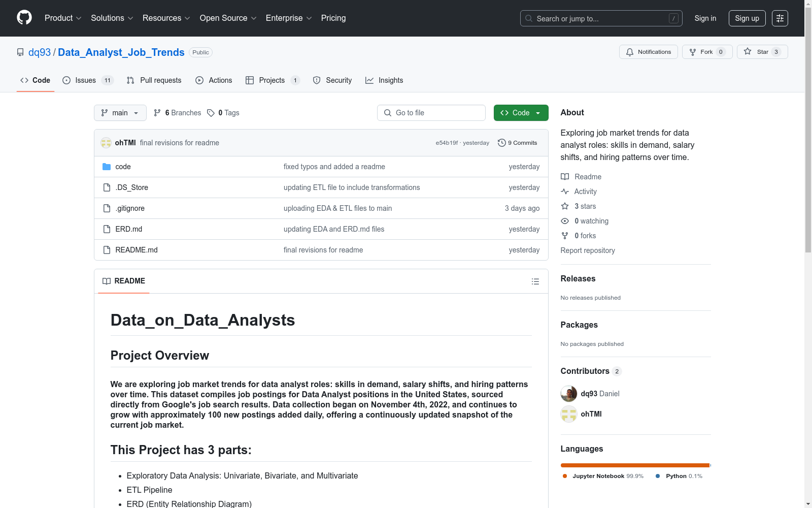The height and width of the screenshot is (508, 812).
Task: Click the search magnifier in Go to file
Action: click(388, 113)
